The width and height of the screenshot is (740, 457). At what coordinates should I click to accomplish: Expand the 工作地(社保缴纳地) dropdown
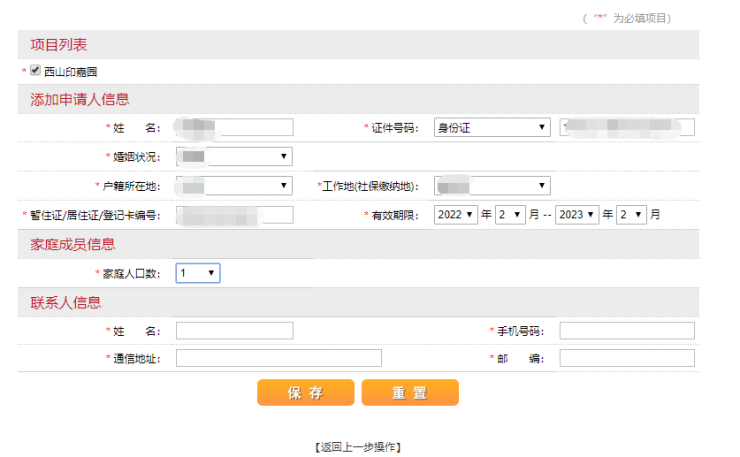pos(492,185)
